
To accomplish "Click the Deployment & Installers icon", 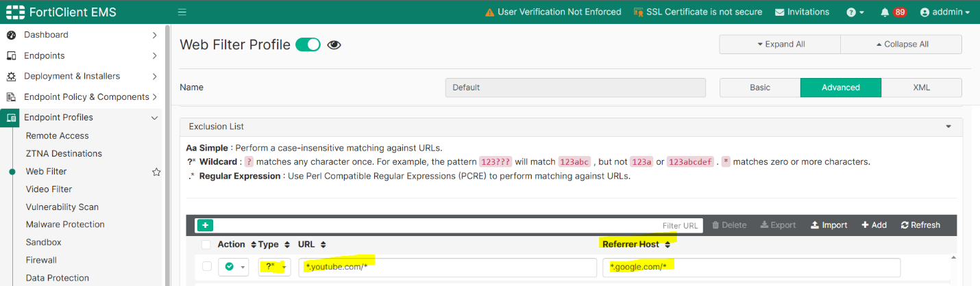I will click(12, 76).
